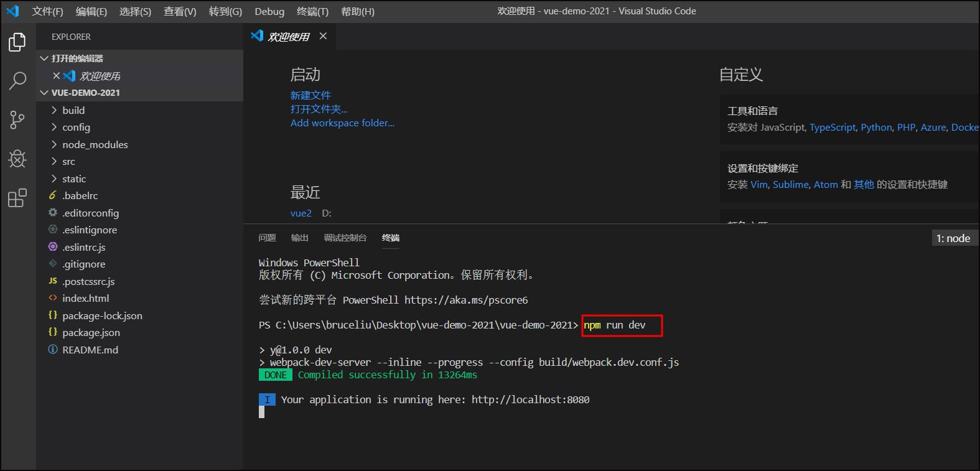Open the 帮助(H) menu

358,11
